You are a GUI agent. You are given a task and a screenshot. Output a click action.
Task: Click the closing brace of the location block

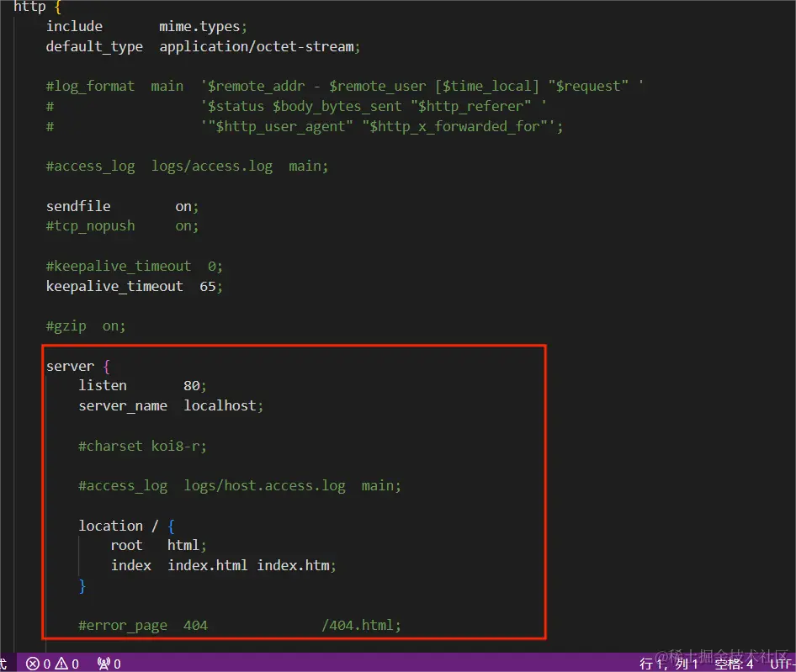[x=82, y=585]
